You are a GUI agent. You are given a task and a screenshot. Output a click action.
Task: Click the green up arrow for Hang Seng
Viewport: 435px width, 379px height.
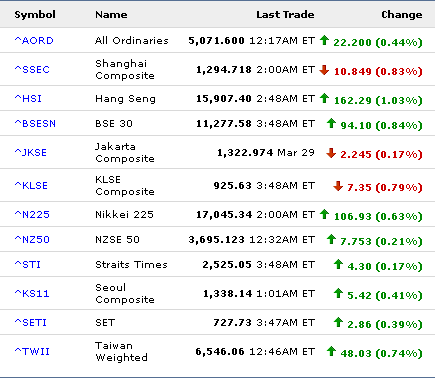tap(324, 98)
